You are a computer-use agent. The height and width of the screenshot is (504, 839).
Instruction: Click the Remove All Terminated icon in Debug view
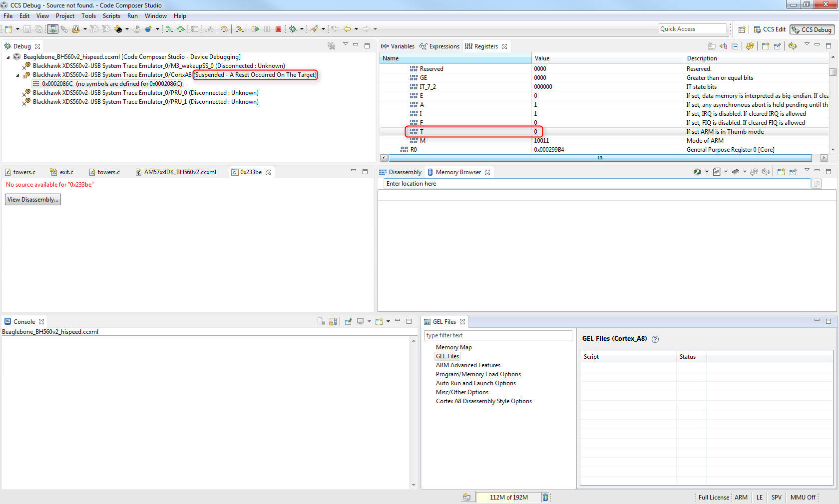click(x=331, y=46)
